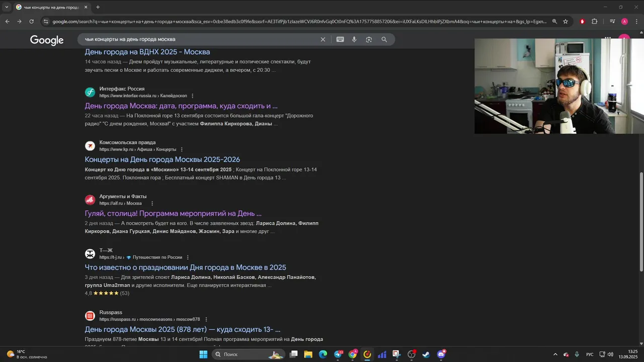Viewport: 644px width, 362px height.
Task: Click the magnifier search button
Action: point(384,39)
